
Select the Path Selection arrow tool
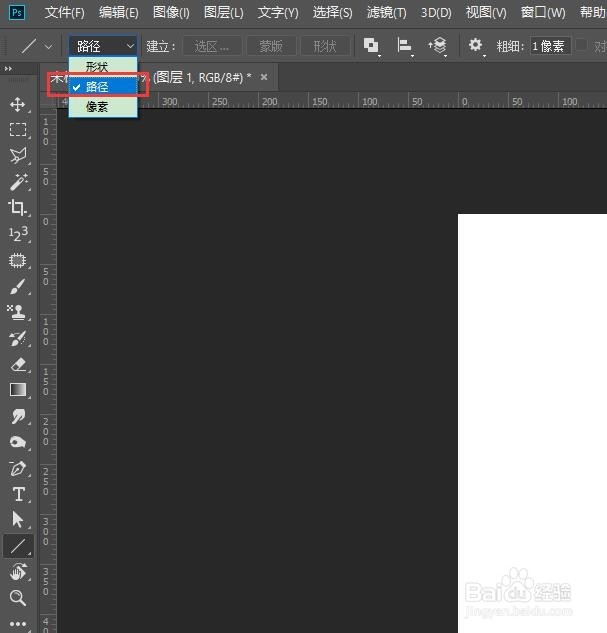pyautogui.click(x=18, y=520)
